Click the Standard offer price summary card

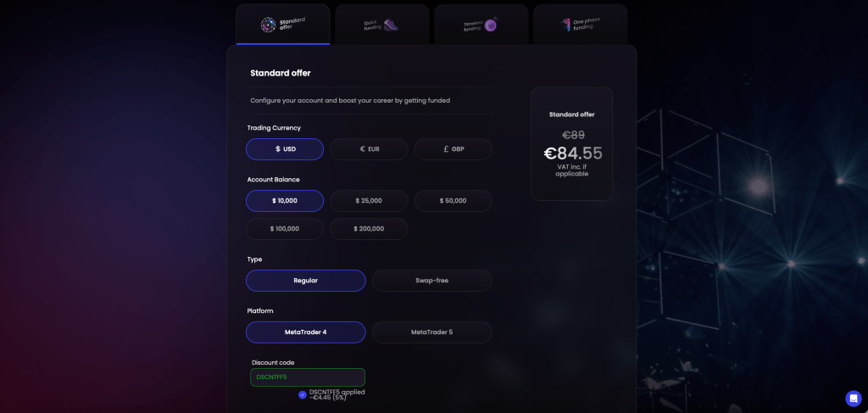pos(571,143)
